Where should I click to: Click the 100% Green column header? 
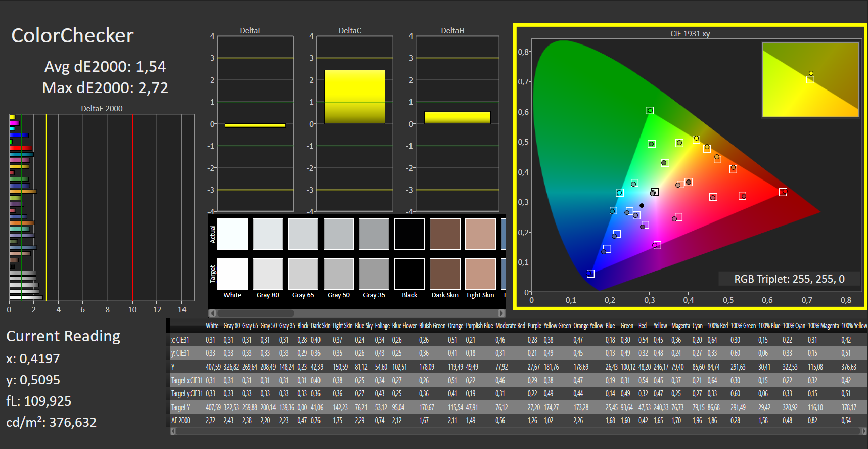(743, 326)
